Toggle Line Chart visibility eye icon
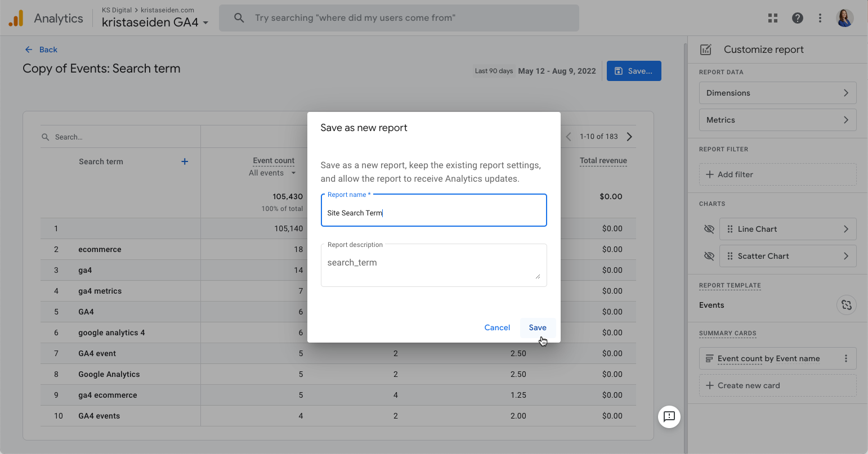The image size is (868, 454). (x=709, y=229)
